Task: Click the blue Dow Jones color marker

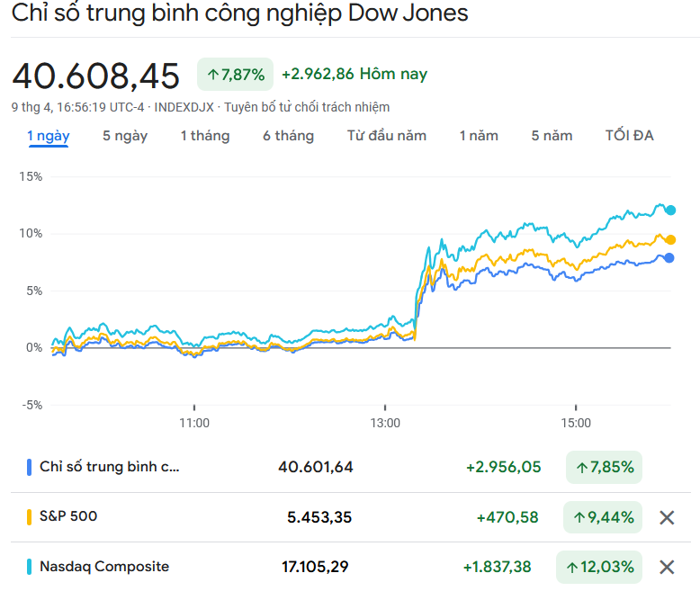Action: (x=30, y=467)
